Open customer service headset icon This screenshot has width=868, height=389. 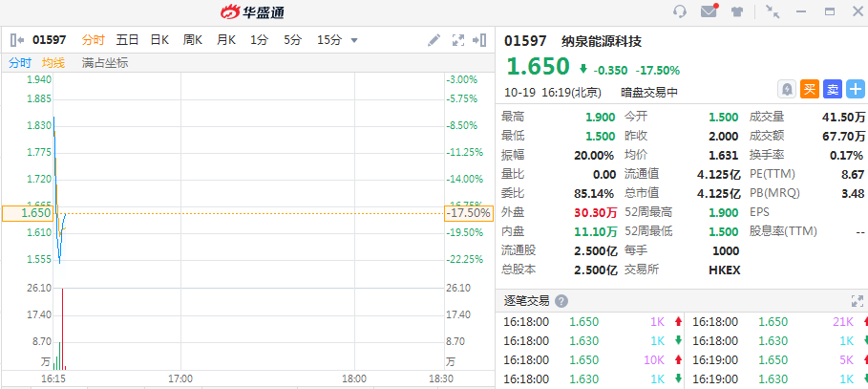pos(680,11)
